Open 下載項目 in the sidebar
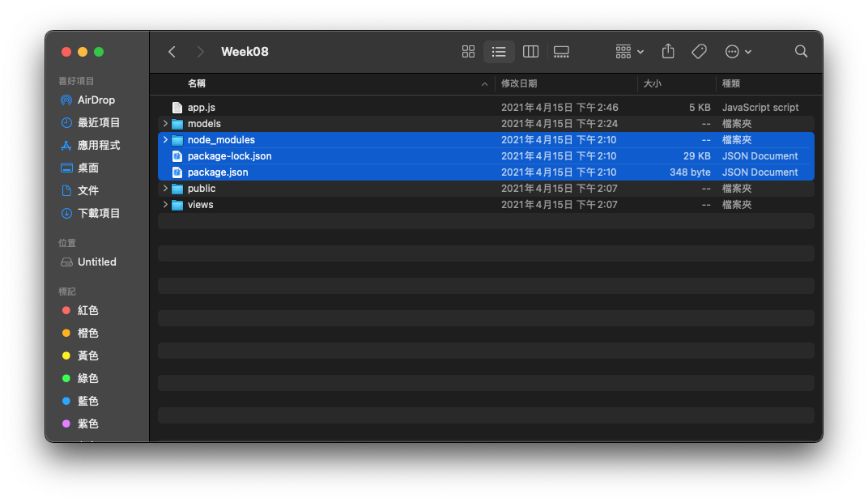The height and width of the screenshot is (502, 868). 98,214
